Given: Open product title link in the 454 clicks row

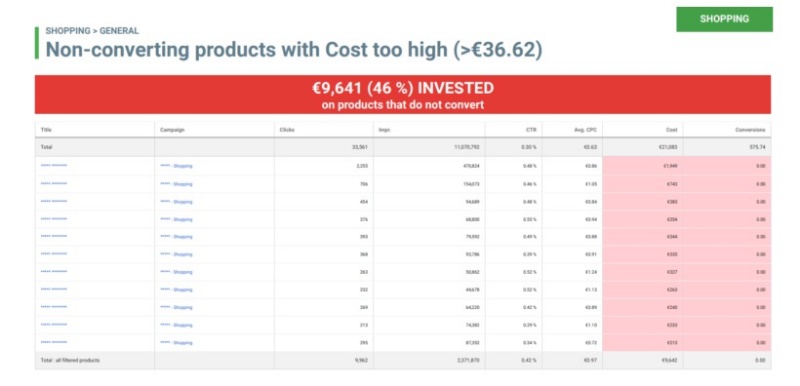Looking at the screenshot, I should [54, 201].
